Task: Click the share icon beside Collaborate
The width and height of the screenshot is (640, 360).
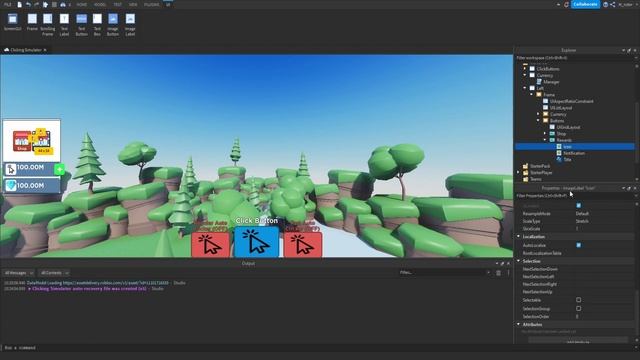Action: 613,4
